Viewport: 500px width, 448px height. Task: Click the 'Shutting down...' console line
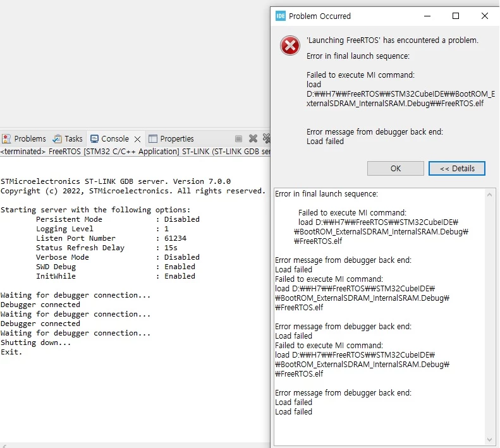(x=35, y=342)
